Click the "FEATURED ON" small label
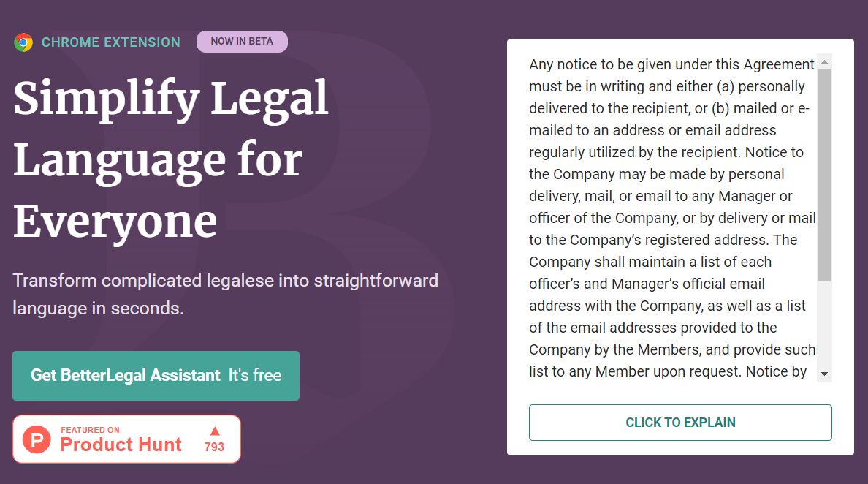 coord(90,430)
